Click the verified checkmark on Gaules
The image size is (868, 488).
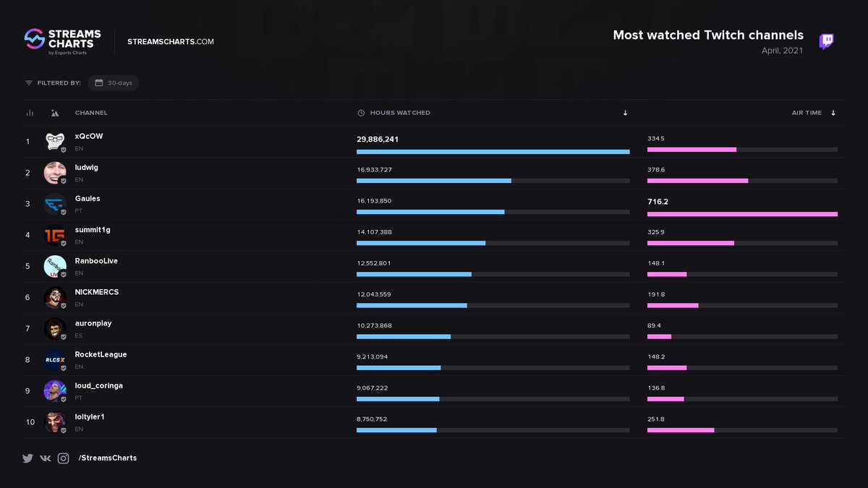(x=63, y=212)
